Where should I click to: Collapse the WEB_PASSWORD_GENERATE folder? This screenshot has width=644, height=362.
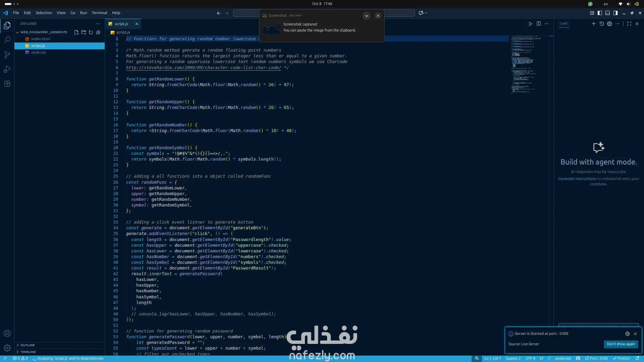[x=17, y=33]
